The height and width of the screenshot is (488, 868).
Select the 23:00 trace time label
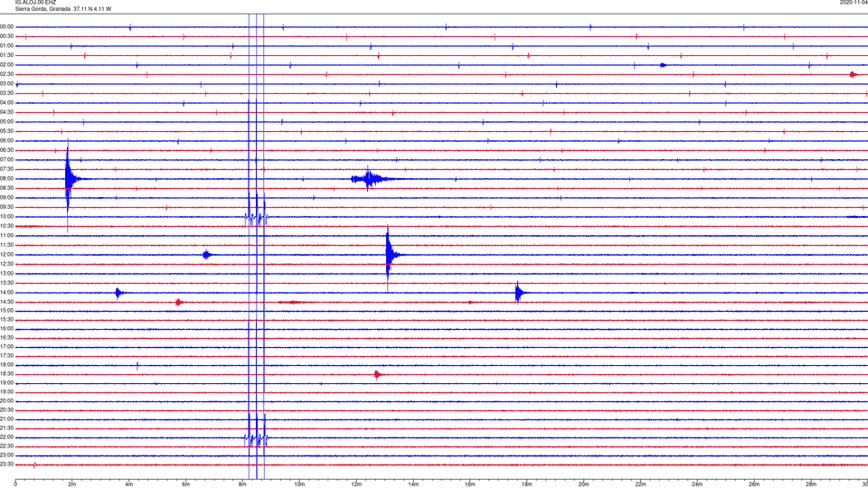click(6, 455)
